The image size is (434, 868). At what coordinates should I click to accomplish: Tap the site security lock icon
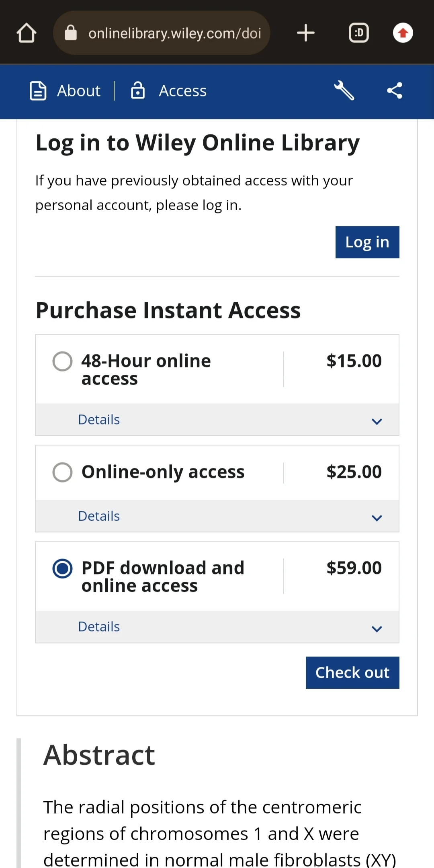pos(71,33)
